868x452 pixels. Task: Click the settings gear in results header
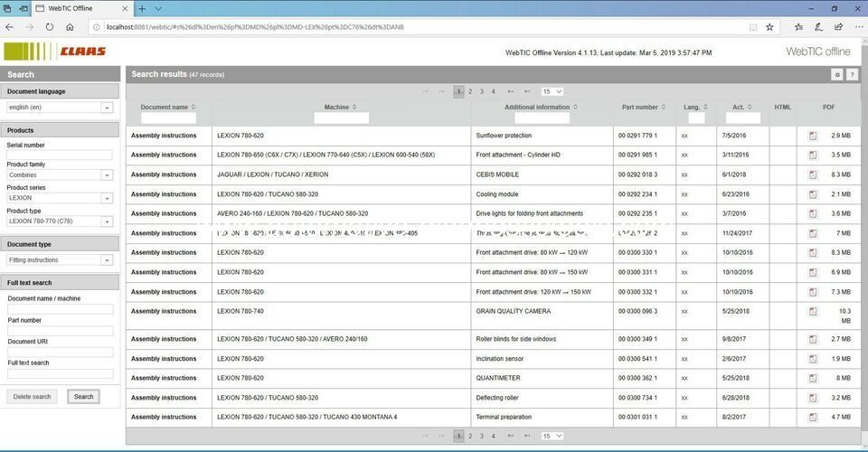click(837, 74)
